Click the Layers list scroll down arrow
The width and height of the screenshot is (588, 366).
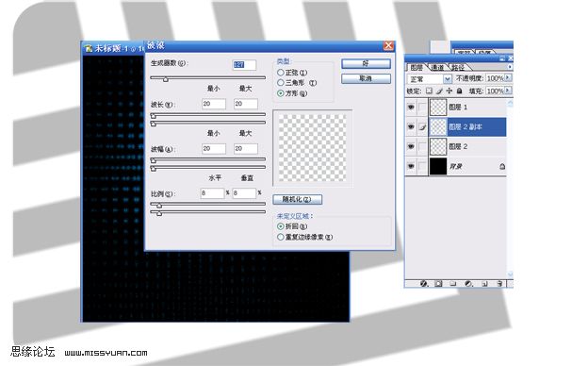point(510,274)
